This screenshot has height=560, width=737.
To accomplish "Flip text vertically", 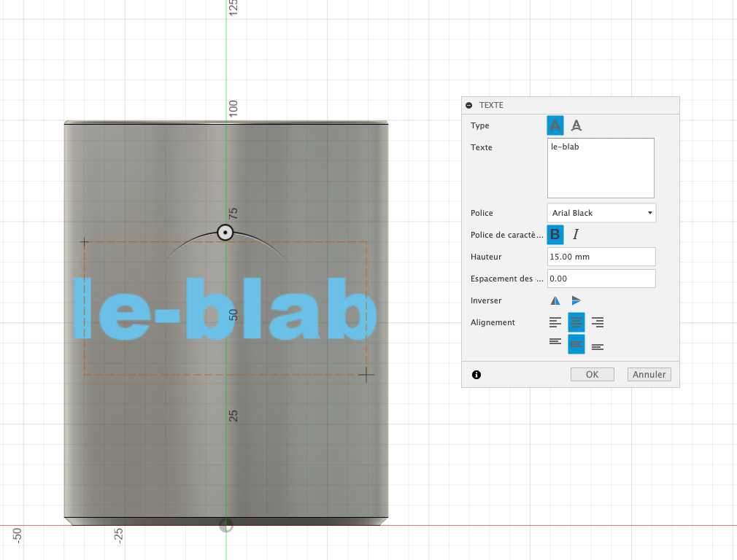I will tap(576, 300).
